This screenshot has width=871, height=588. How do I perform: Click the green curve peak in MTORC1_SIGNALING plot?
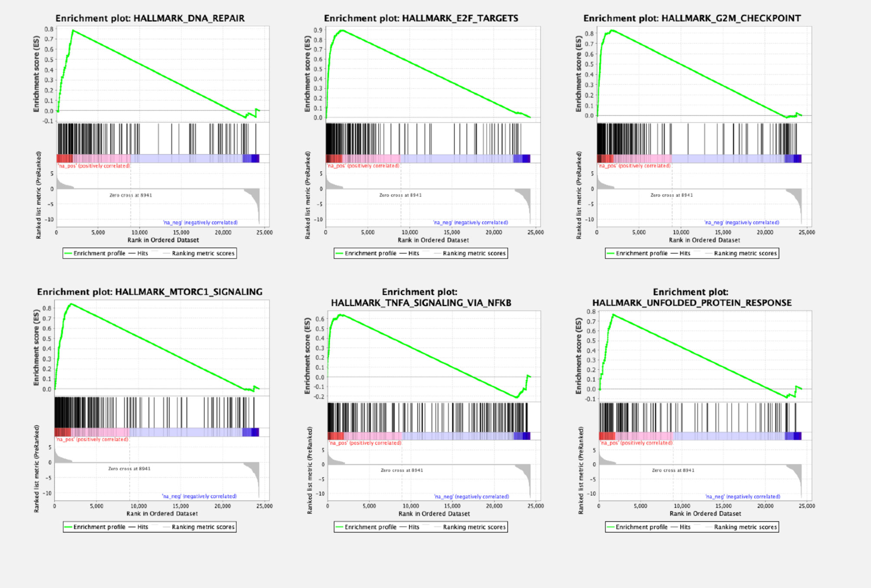coord(71,304)
